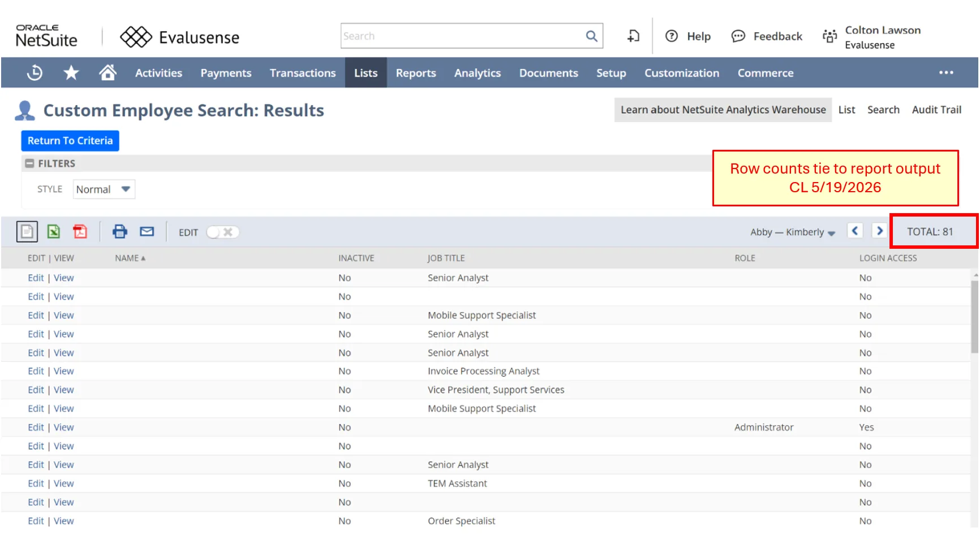Click Edit on the Invoice Processing Analyst row

36,371
